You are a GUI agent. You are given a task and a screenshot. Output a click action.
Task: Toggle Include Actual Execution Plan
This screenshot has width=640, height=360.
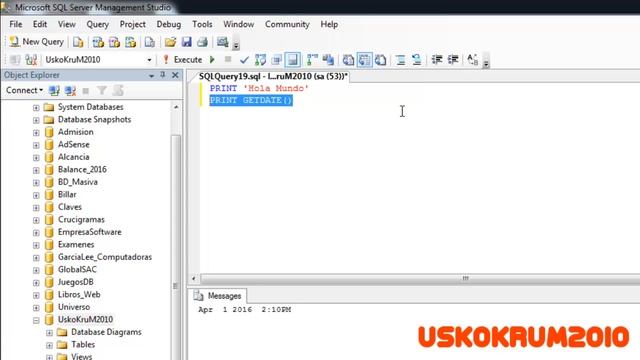[312, 60]
